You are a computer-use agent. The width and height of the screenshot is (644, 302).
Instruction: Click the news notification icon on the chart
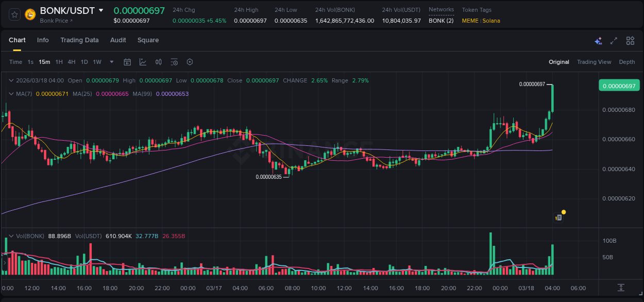pyautogui.click(x=558, y=217)
